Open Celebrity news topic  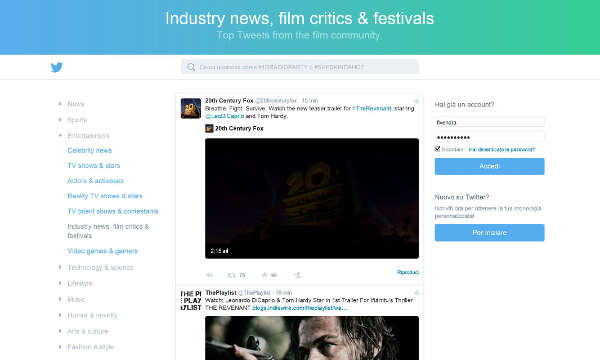(90, 150)
